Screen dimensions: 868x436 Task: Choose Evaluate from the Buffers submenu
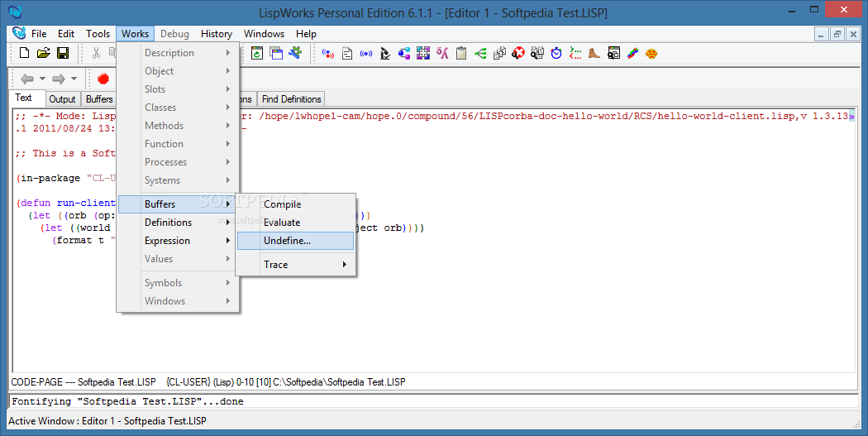click(x=296, y=223)
